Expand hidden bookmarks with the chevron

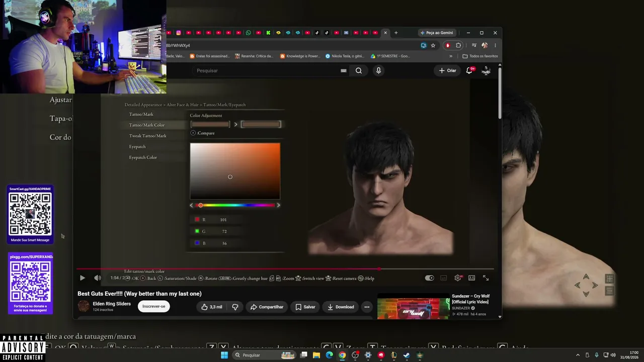(x=451, y=56)
